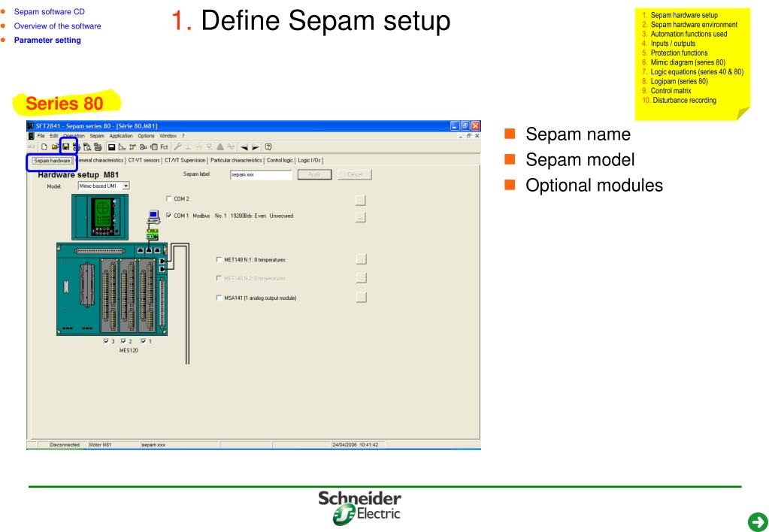
Task: Click the Schneider Electric logo
Action: [x=359, y=508]
